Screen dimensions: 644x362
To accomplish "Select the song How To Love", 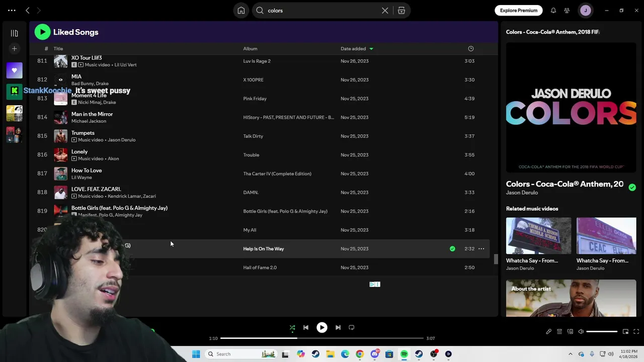I will click(87, 170).
